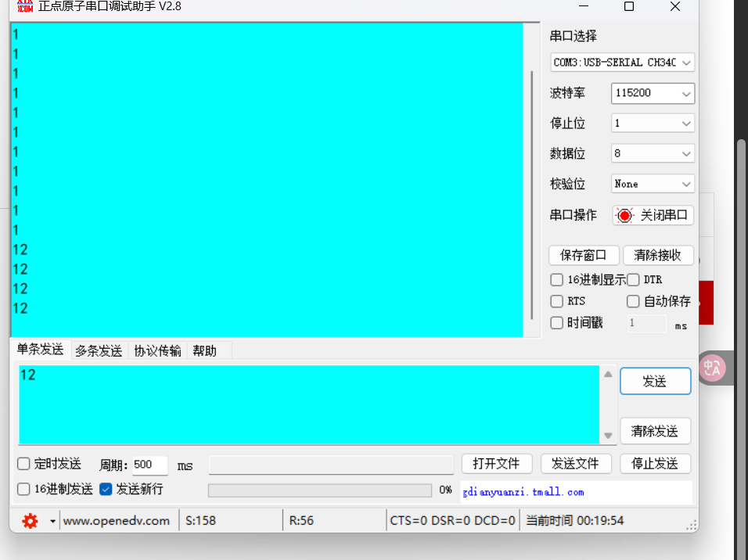Click the red gear settings icon
748x560 pixels.
pyautogui.click(x=30, y=521)
